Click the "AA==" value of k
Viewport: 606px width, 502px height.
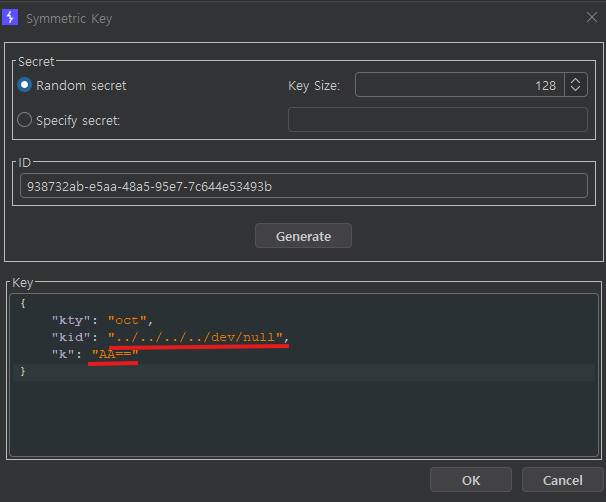114,354
